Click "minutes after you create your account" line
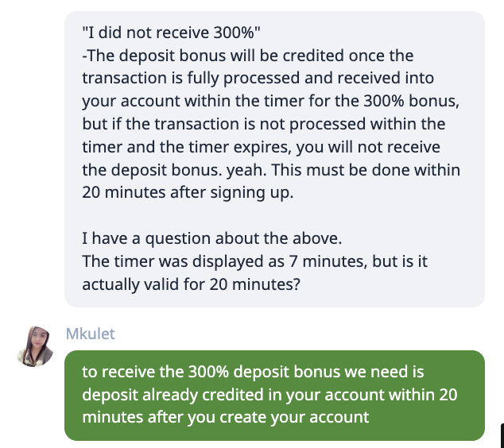The width and height of the screenshot is (504, 448). (x=226, y=418)
